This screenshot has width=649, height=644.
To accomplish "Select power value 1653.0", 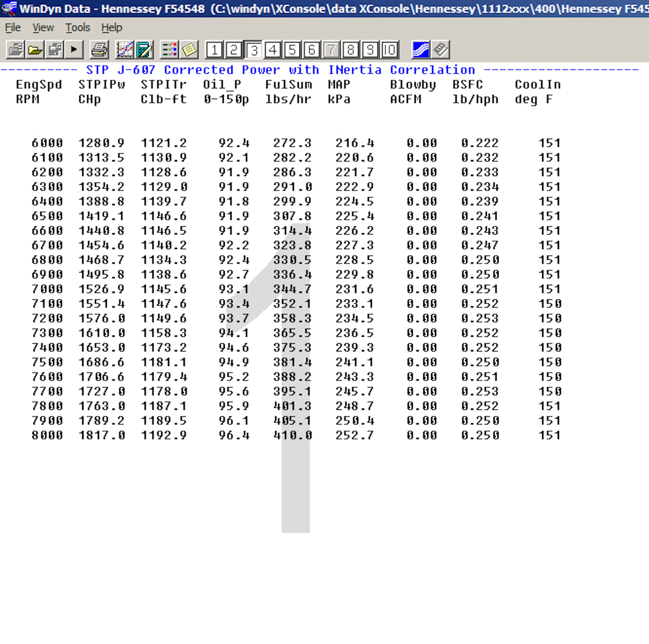I will pos(101,347).
